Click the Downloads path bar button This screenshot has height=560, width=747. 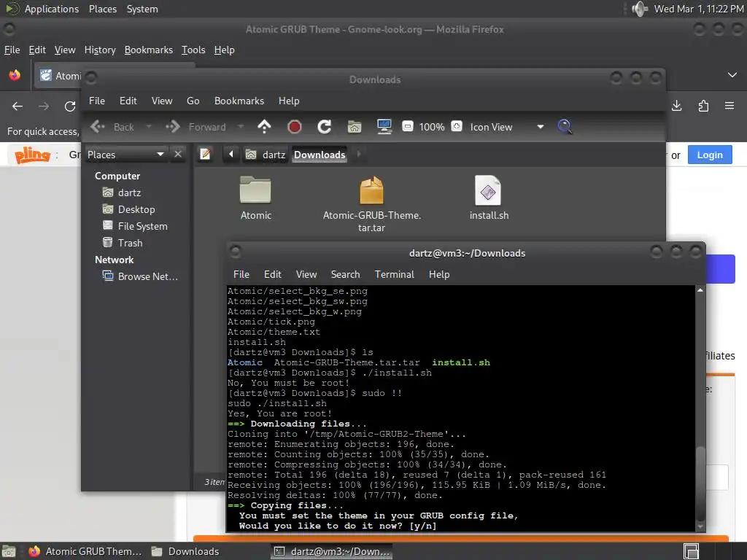(320, 155)
